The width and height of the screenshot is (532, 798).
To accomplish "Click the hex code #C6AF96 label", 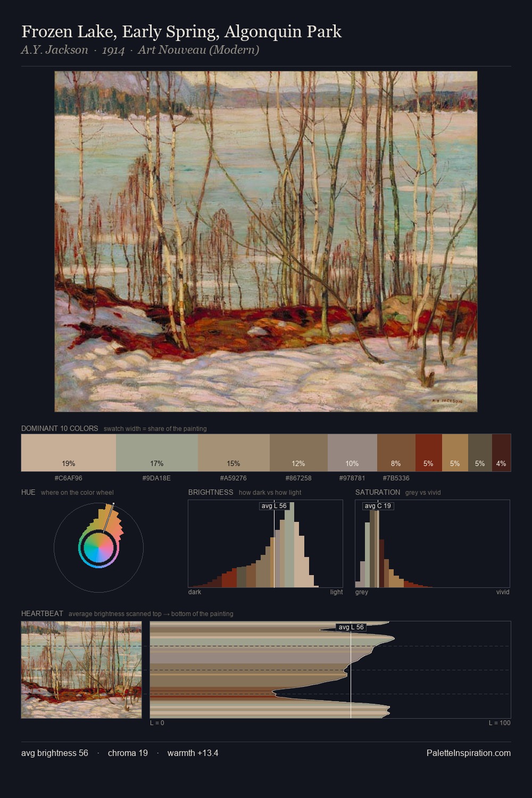I will (69, 478).
